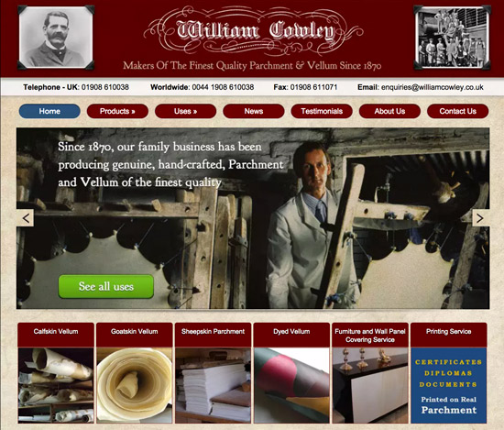The width and height of the screenshot is (504, 430).
Task: Open the Printing Service tile
Action: pyautogui.click(x=449, y=373)
